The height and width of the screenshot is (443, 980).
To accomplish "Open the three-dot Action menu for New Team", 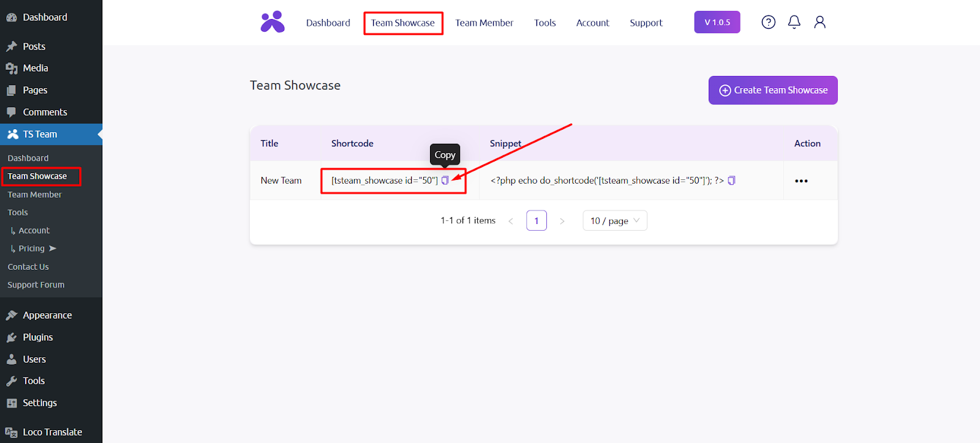I will [801, 181].
